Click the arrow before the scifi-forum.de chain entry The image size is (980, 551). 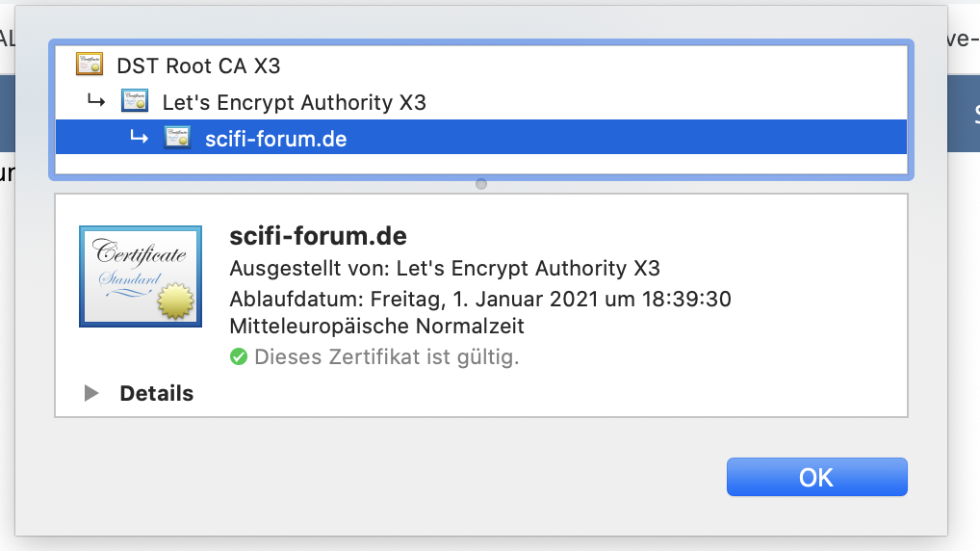coord(139,138)
